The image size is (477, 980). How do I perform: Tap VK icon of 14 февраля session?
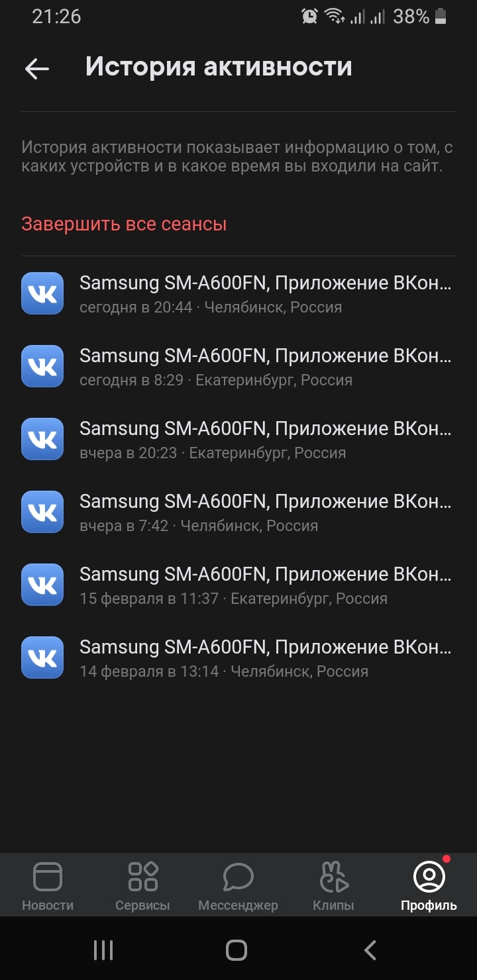(42, 658)
